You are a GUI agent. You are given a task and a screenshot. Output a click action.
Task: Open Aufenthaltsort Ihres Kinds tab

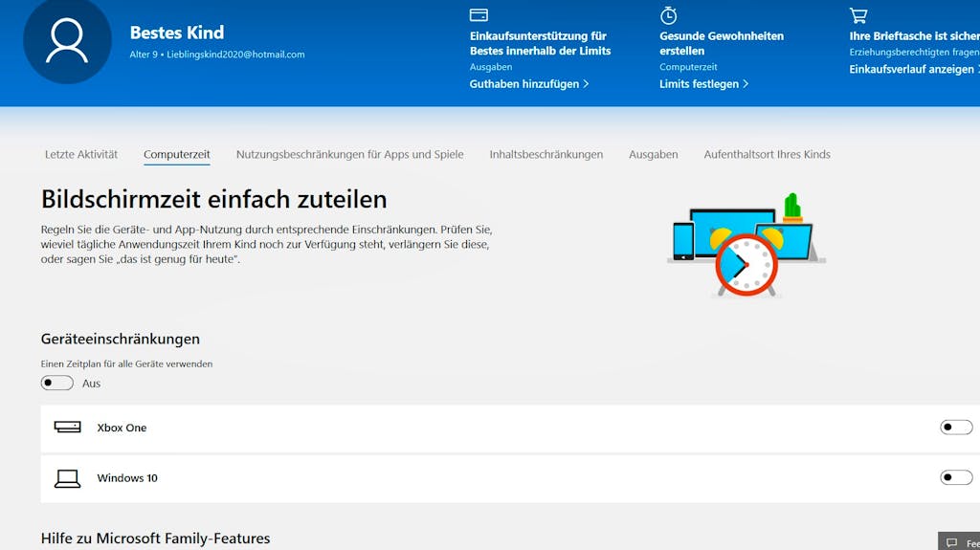tap(767, 154)
